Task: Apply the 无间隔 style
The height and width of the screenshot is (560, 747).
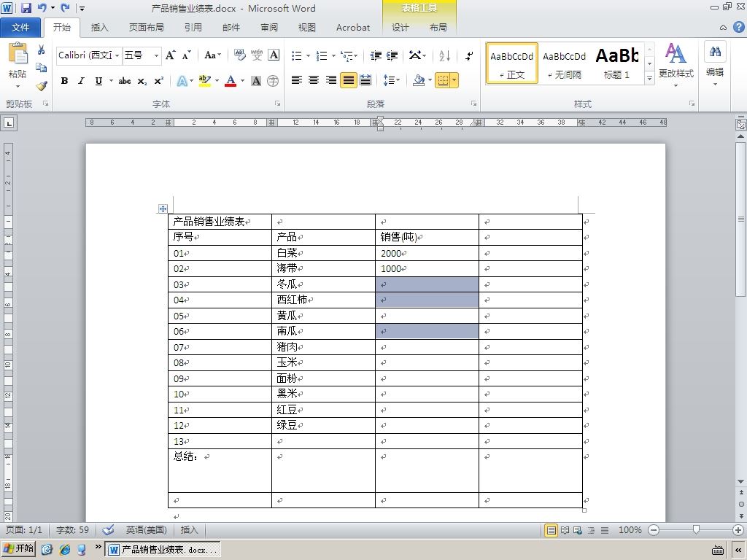Action: [x=564, y=64]
